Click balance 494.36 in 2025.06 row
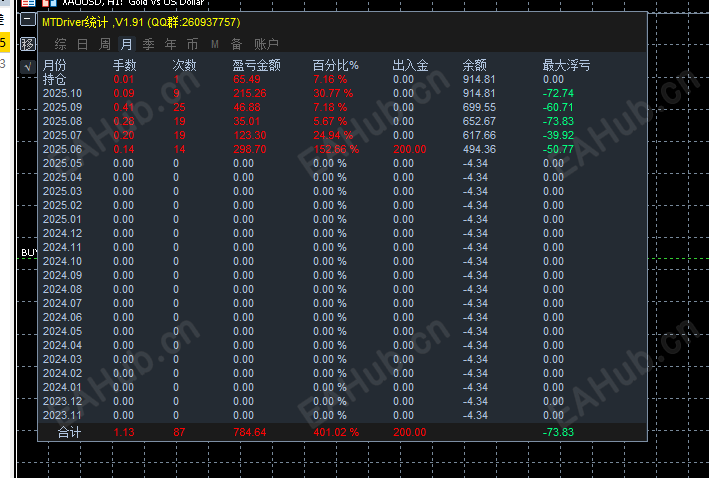The image size is (709, 478). pos(479,150)
